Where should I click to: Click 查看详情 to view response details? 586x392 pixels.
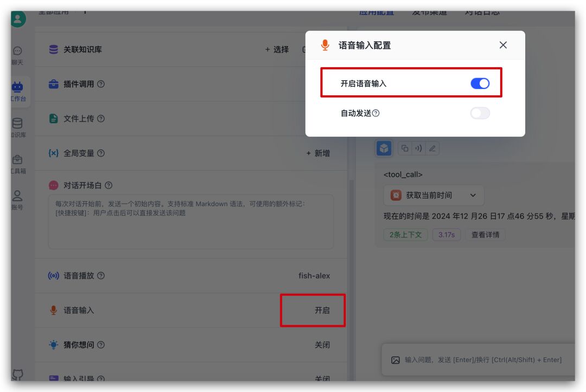[485, 235]
